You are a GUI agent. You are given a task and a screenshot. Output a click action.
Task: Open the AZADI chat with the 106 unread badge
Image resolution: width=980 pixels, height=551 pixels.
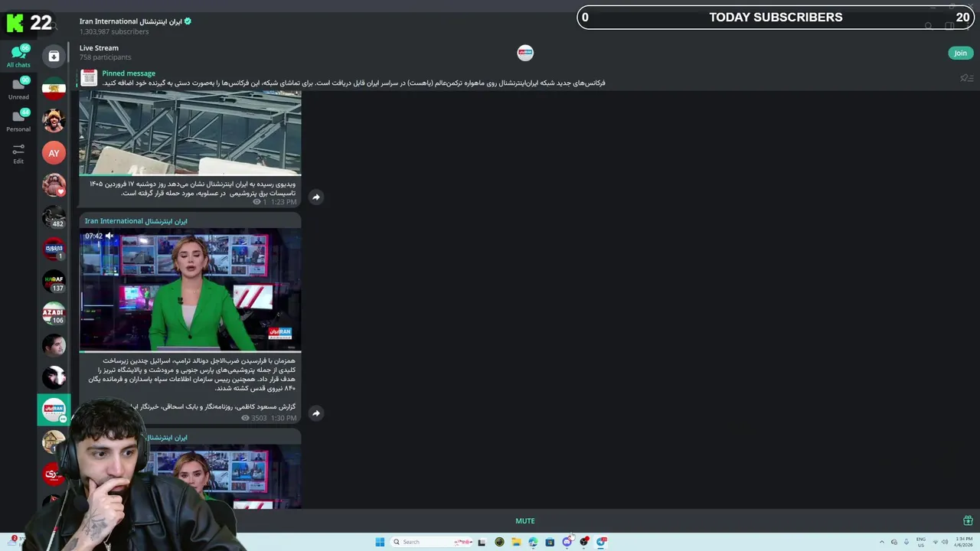(x=54, y=314)
